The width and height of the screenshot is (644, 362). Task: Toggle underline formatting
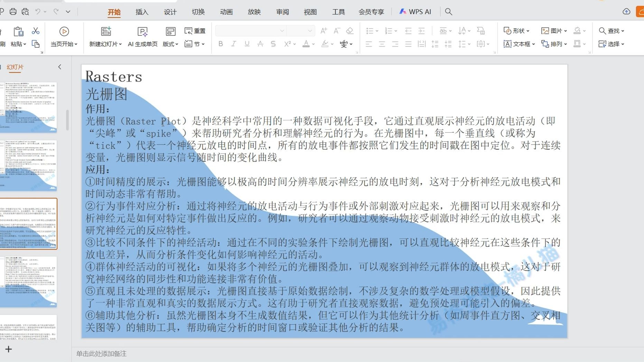247,44
